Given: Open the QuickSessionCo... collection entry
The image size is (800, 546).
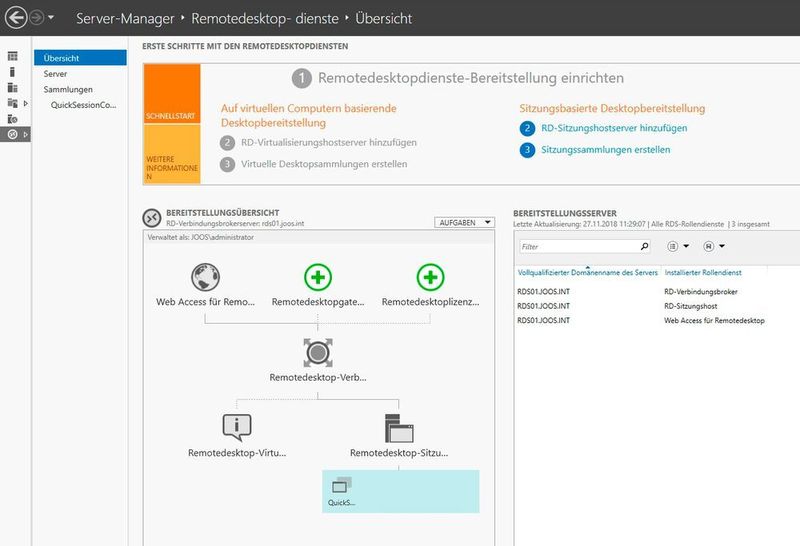Looking at the screenshot, I should (83, 105).
